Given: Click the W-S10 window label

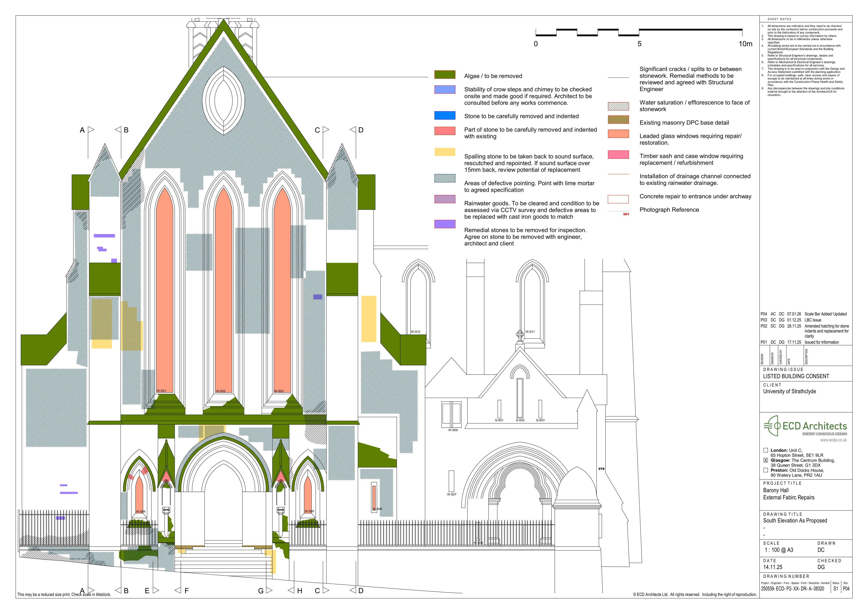Looking at the screenshot, I should pyautogui.click(x=416, y=332).
